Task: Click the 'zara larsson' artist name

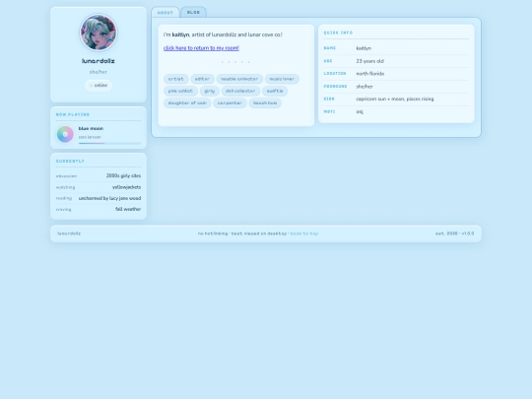Action: tap(90, 137)
